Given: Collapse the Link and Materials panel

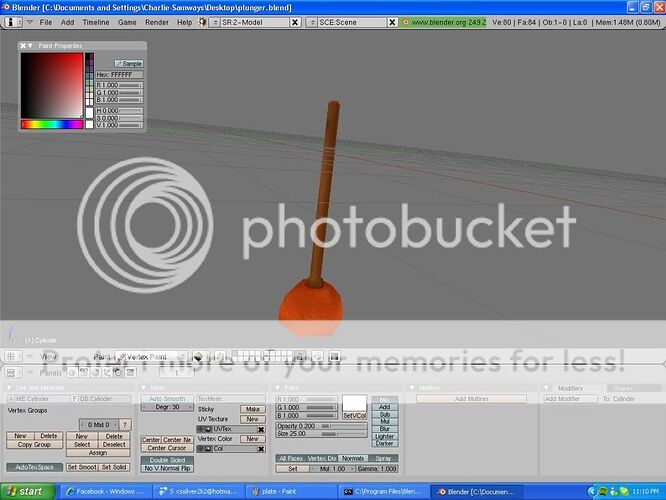Looking at the screenshot, I should coord(10,388).
